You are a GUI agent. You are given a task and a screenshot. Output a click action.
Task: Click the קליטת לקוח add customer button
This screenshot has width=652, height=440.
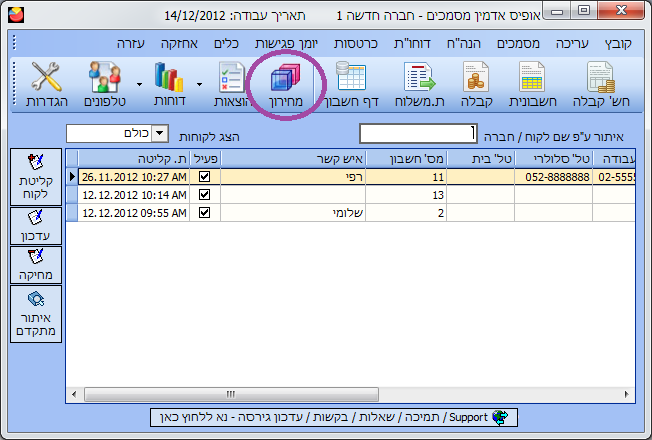click(x=36, y=177)
